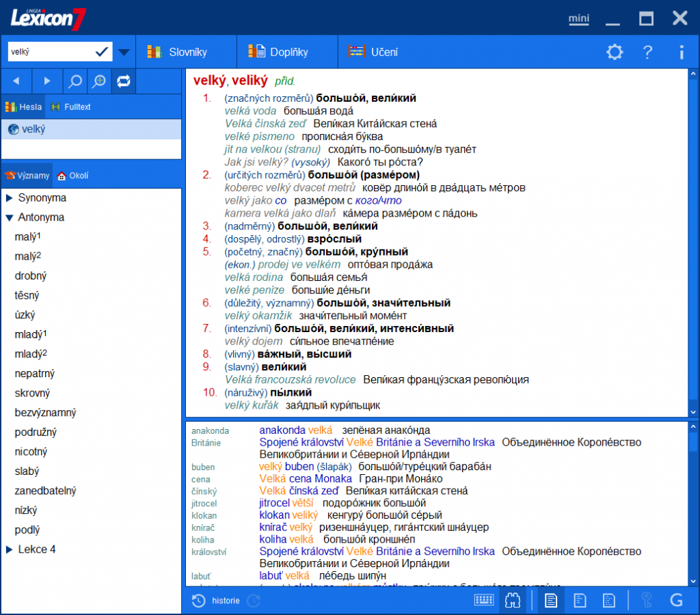Image resolution: width=700 pixels, height=615 pixels.
Task: Click the back navigation arrow
Action: 16,80
